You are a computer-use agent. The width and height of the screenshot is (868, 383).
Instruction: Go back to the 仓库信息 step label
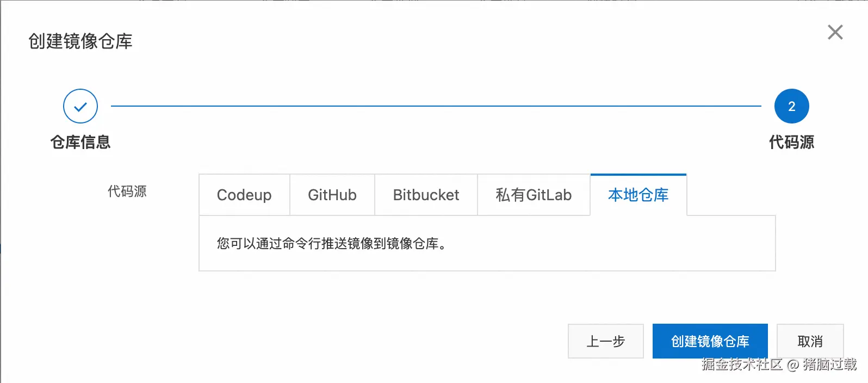click(80, 142)
